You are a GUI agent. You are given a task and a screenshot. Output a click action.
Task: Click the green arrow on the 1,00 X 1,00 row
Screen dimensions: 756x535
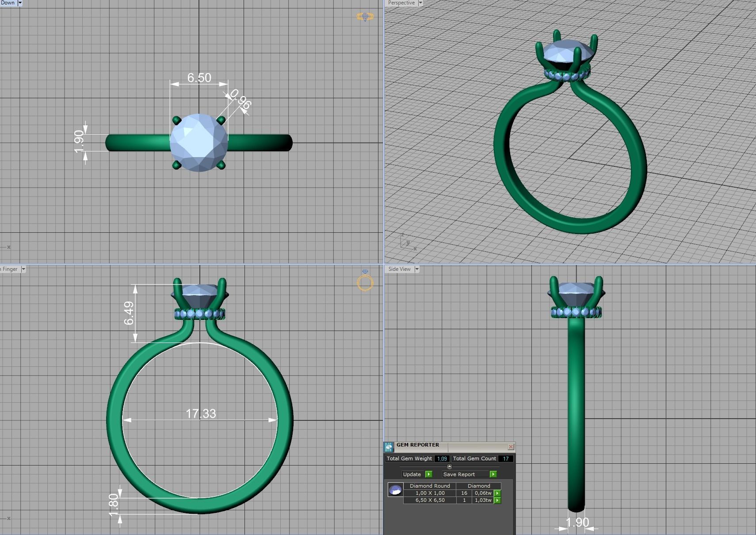[497, 493]
